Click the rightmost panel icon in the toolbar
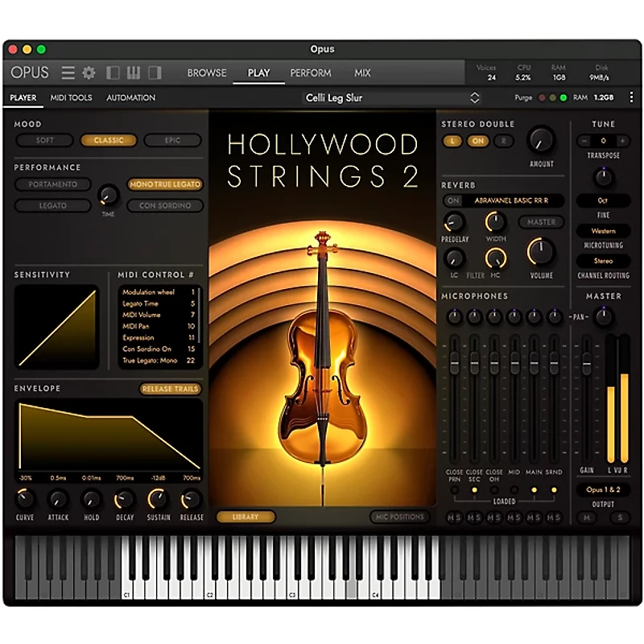 click(152, 72)
